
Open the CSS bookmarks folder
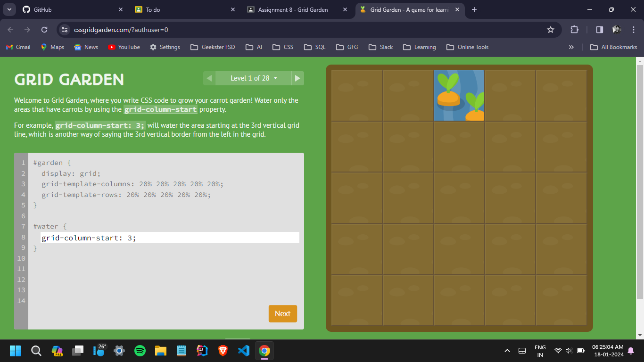(x=283, y=47)
